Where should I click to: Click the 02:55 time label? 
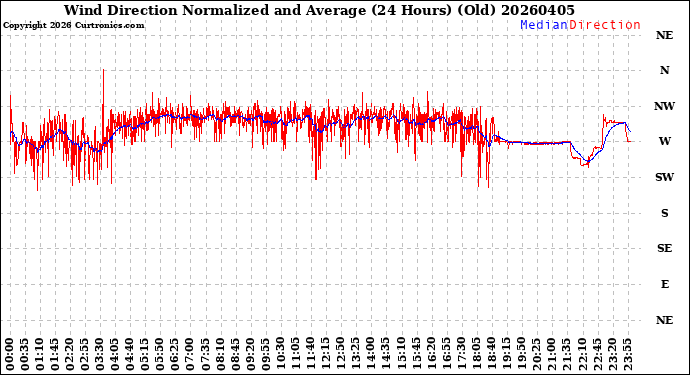coord(85,354)
